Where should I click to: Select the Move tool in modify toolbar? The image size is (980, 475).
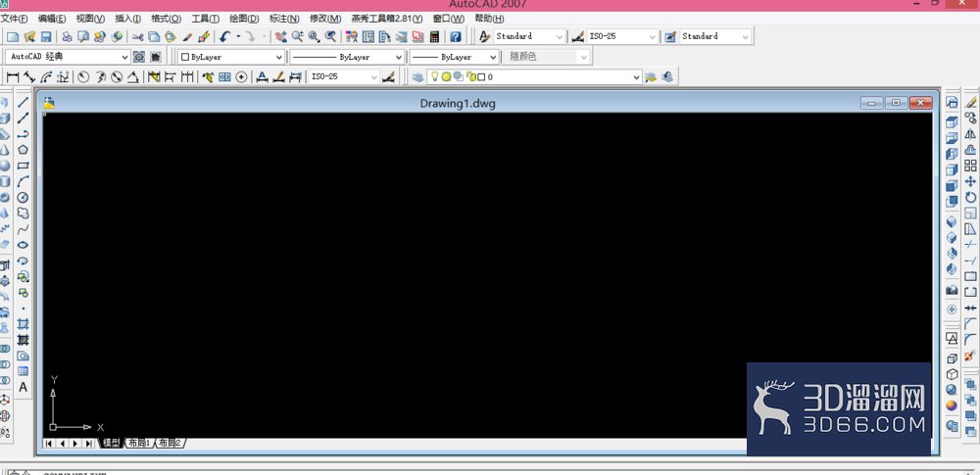[970, 181]
